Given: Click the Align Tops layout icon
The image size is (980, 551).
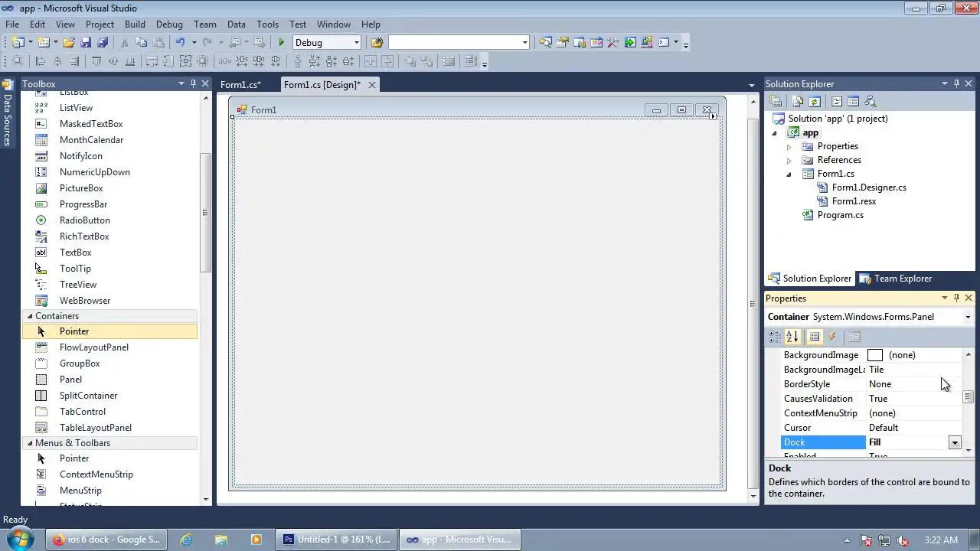Looking at the screenshot, I should point(96,61).
